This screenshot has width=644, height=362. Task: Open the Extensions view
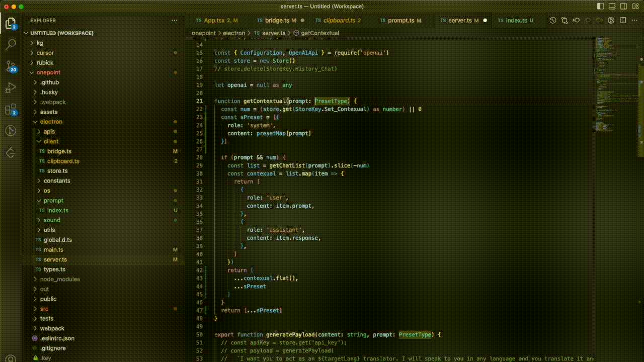click(11, 110)
